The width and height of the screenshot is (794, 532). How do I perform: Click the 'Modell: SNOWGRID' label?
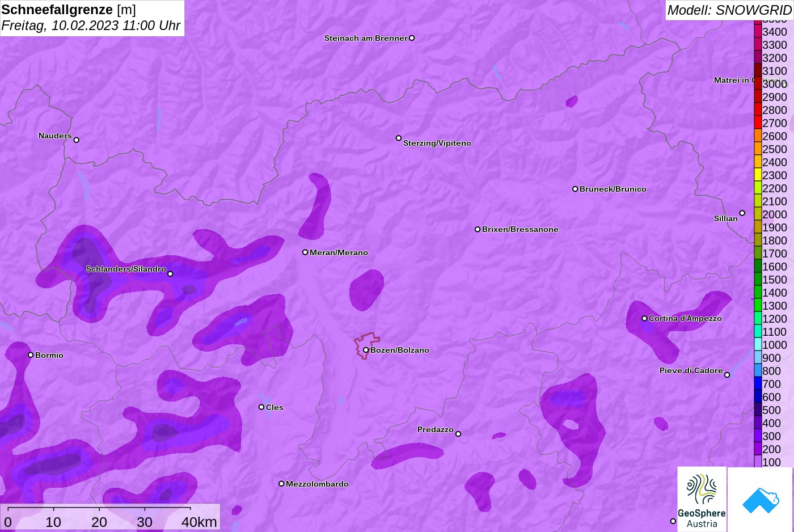coord(729,10)
